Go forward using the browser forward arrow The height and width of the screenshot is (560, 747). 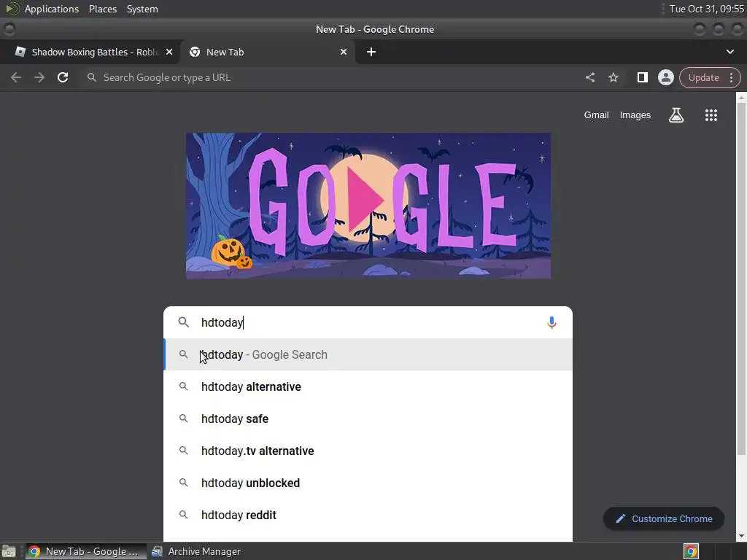[39, 77]
